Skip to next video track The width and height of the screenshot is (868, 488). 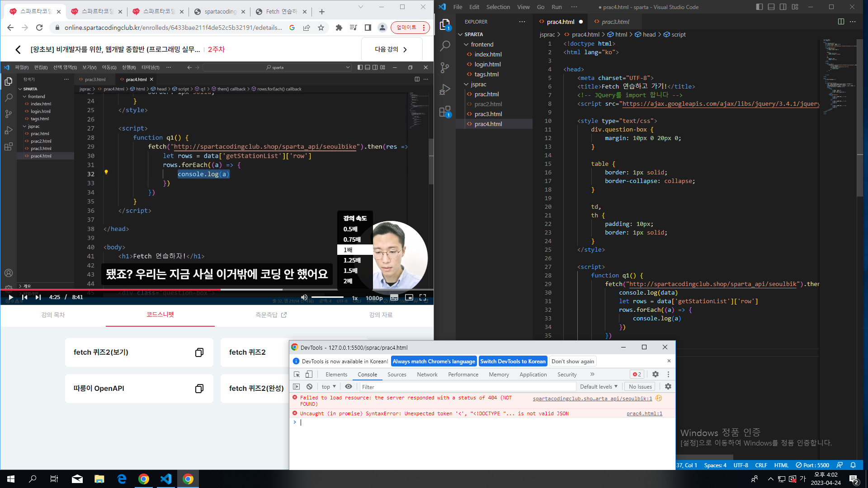(38, 297)
